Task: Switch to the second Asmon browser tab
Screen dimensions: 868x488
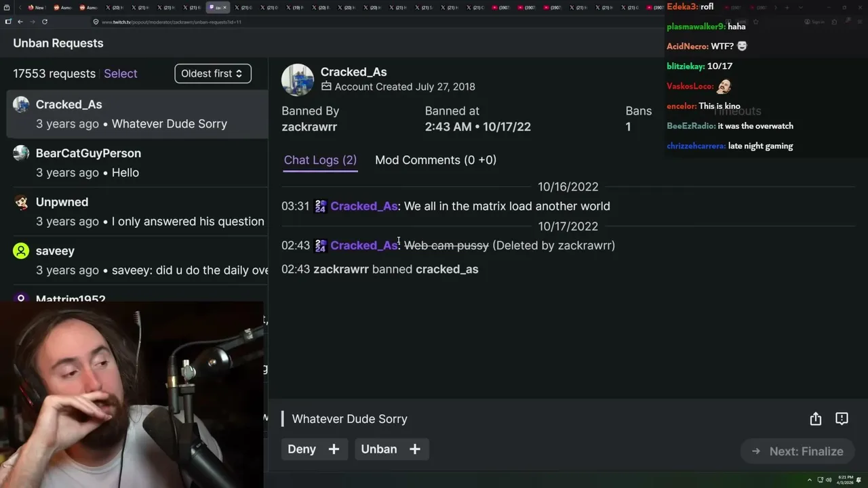Action: pyautogui.click(x=87, y=7)
